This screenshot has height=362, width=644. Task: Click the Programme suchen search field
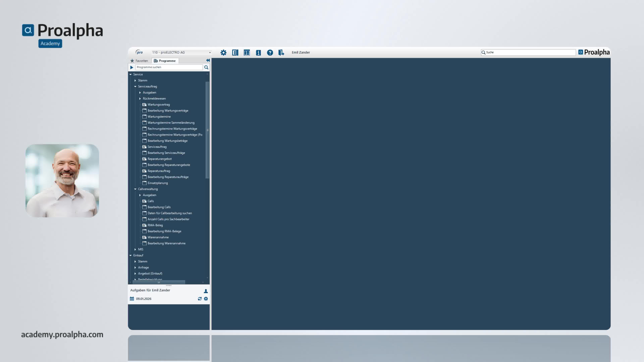(x=169, y=67)
